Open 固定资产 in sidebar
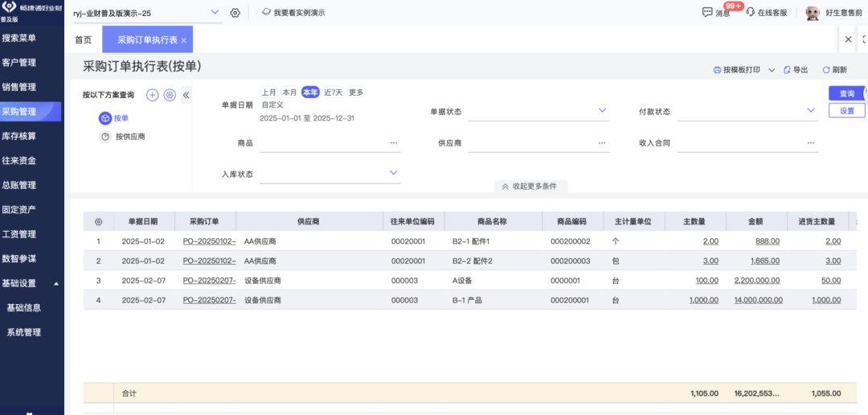The image size is (868, 415). tap(18, 209)
